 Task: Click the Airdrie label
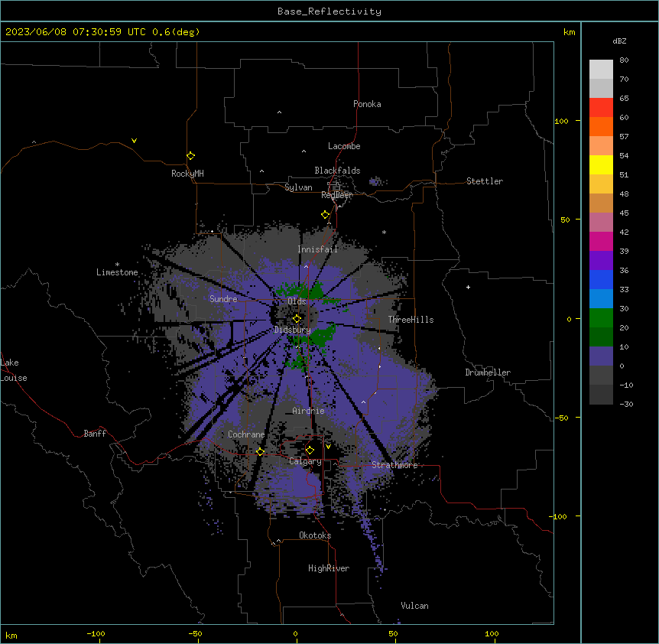point(309,411)
